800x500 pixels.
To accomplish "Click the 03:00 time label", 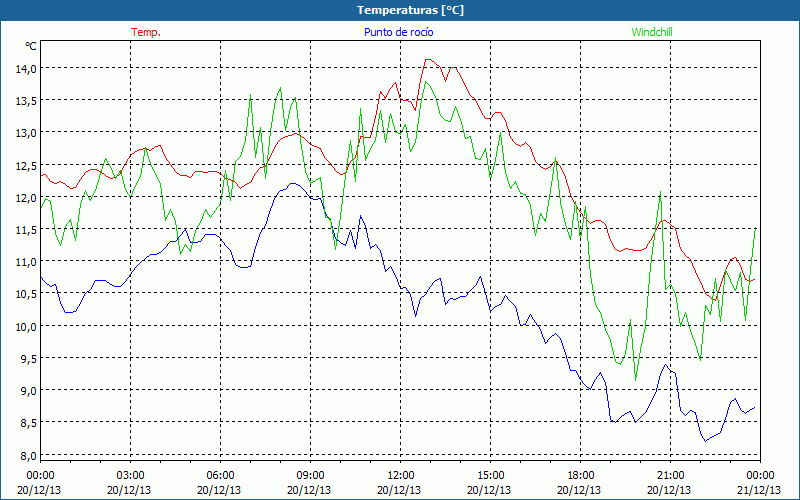I will (130, 476).
